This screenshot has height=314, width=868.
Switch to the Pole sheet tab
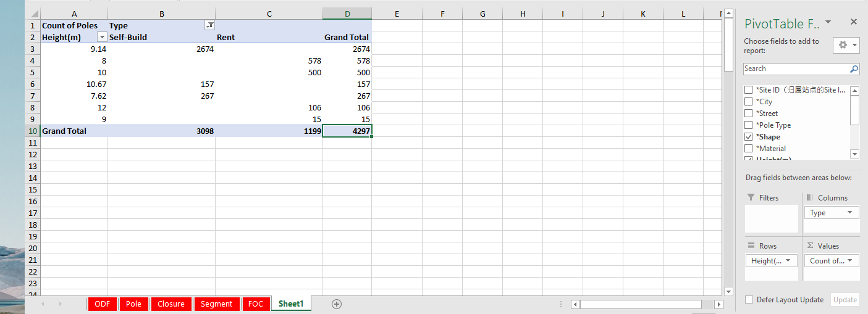(x=133, y=304)
